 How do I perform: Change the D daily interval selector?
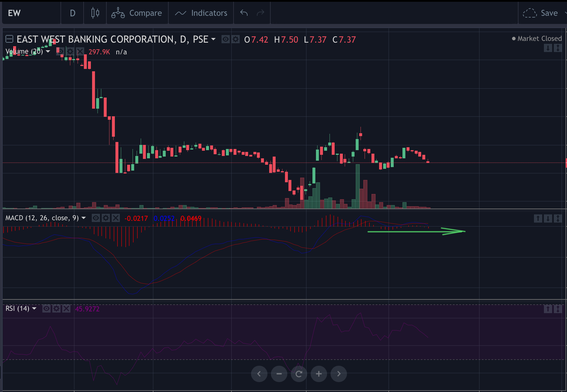pos(72,13)
